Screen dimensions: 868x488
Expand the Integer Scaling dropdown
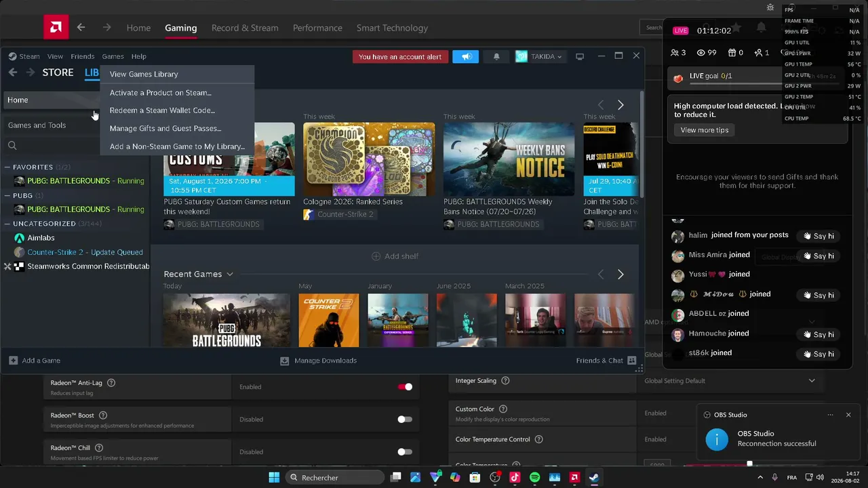coord(812,381)
